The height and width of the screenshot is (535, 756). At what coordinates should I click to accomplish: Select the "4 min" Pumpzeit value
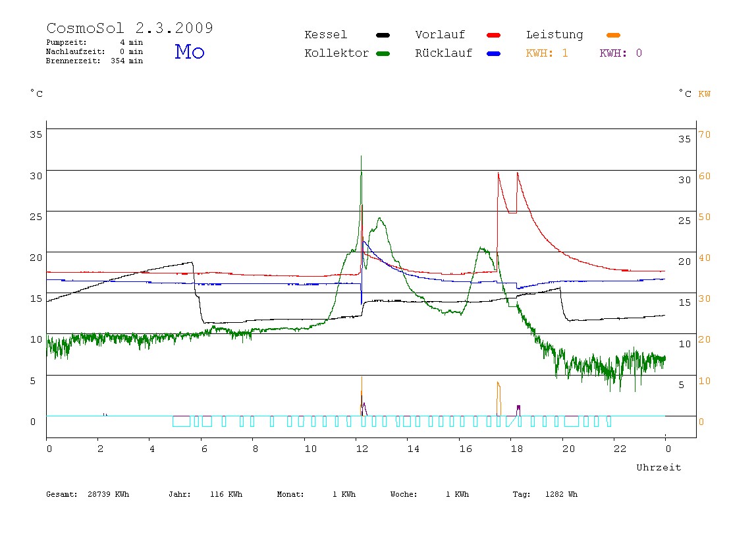[132, 42]
